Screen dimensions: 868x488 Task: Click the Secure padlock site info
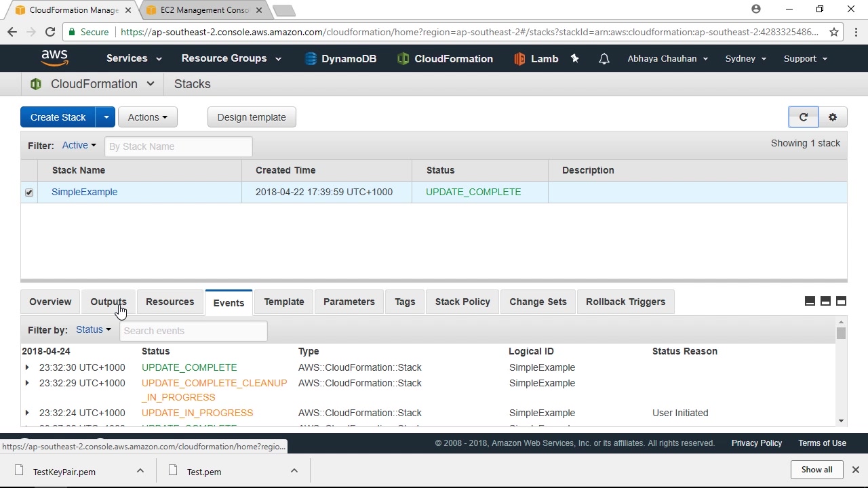pyautogui.click(x=88, y=32)
